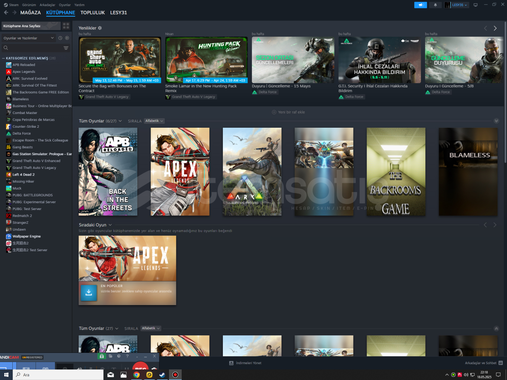The width and height of the screenshot is (507, 380).
Task: Show next news items with right arrow
Action: tap(495, 28)
